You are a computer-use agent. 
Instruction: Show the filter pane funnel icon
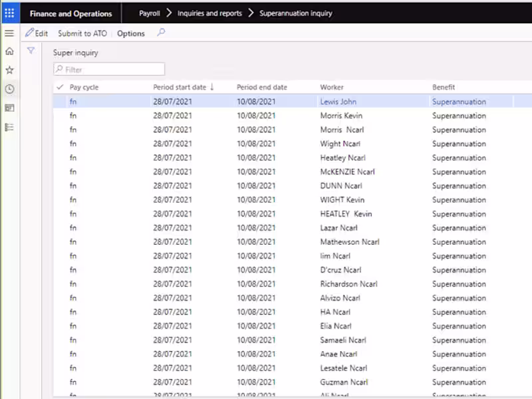(x=31, y=51)
